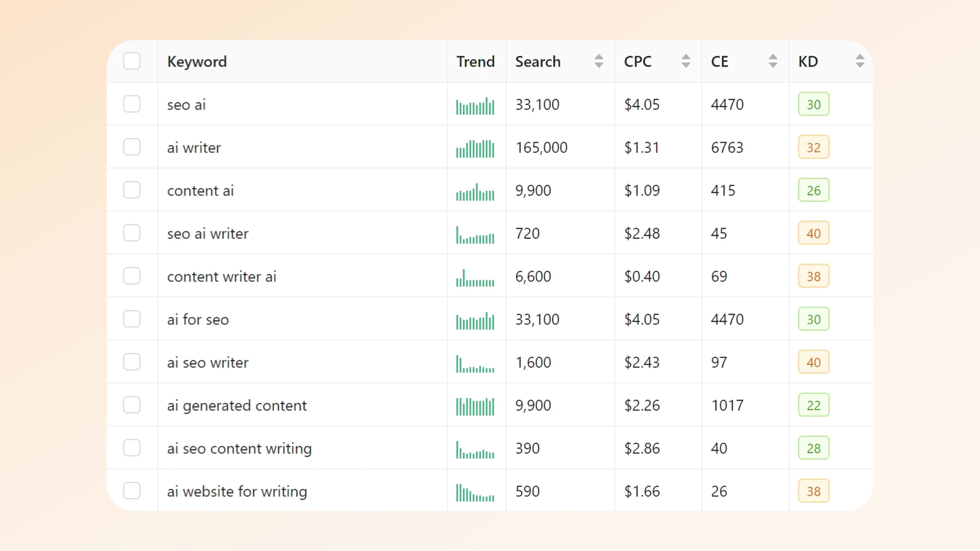Open trend sparkline of seo ai writer
The image size is (980, 551).
(x=475, y=235)
